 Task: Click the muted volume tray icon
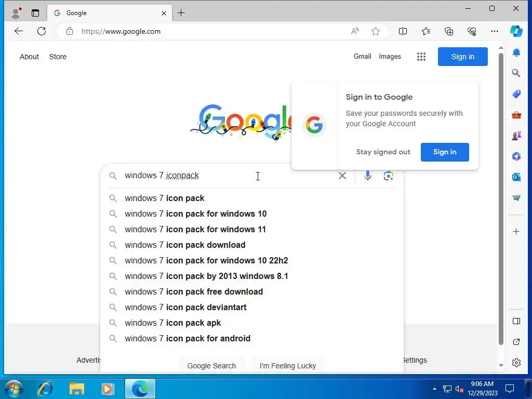tap(459, 389)
